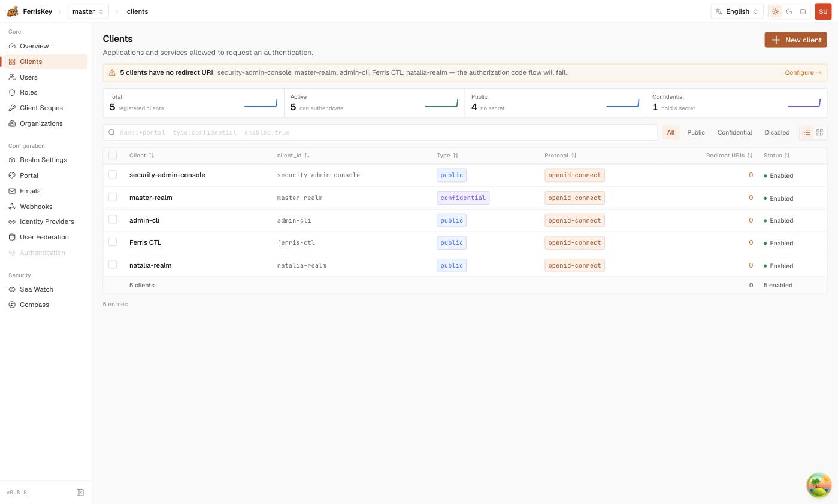This screenshot has width=838, height=504.
Task: Sort table by Status column
Action: point(777,156)
